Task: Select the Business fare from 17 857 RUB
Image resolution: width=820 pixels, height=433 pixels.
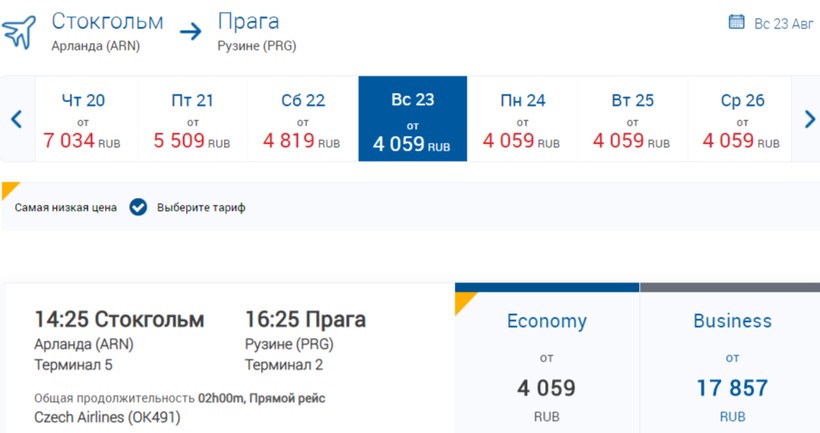Action: (732, 362)
